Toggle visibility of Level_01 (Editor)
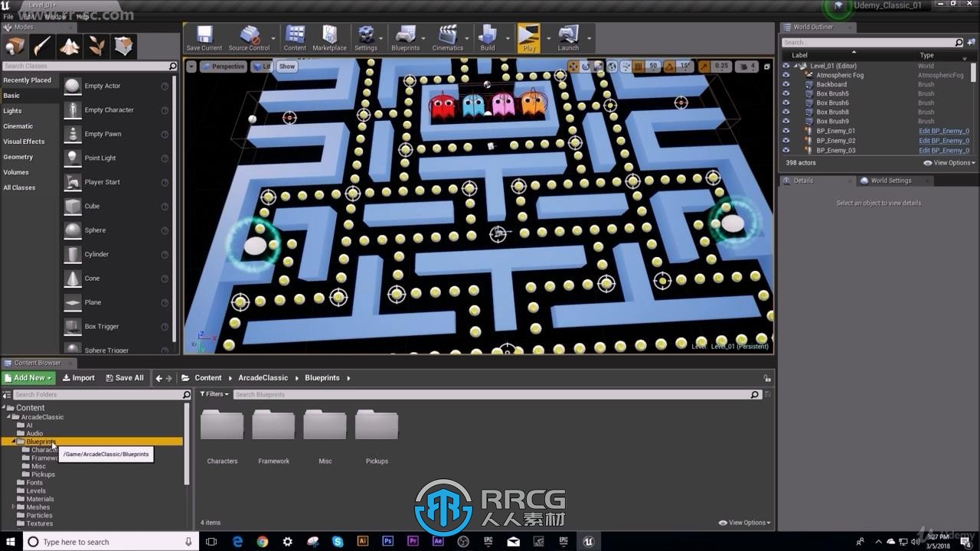This screenshot has width=980, height=551. (786, 66)
